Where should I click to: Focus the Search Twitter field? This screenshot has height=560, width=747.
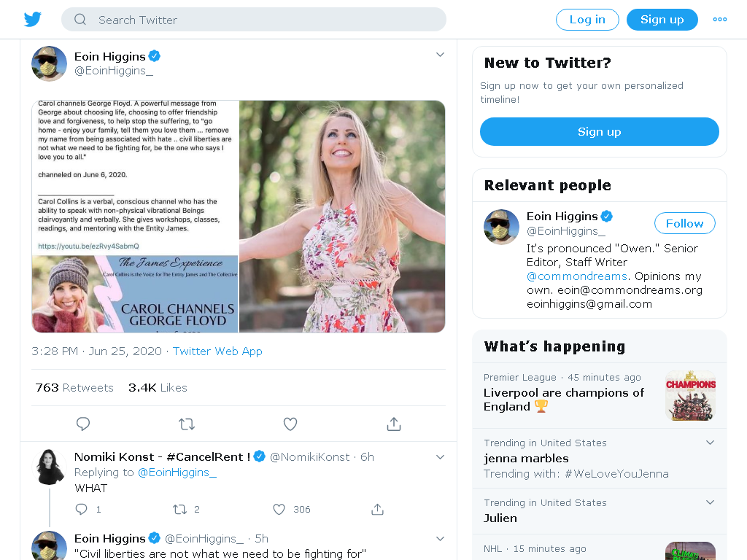click(x=254, y=20)
